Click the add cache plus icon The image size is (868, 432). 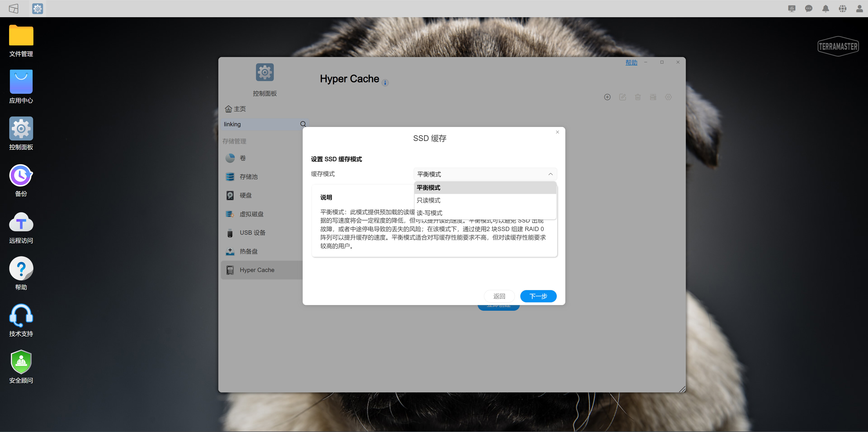607,97
